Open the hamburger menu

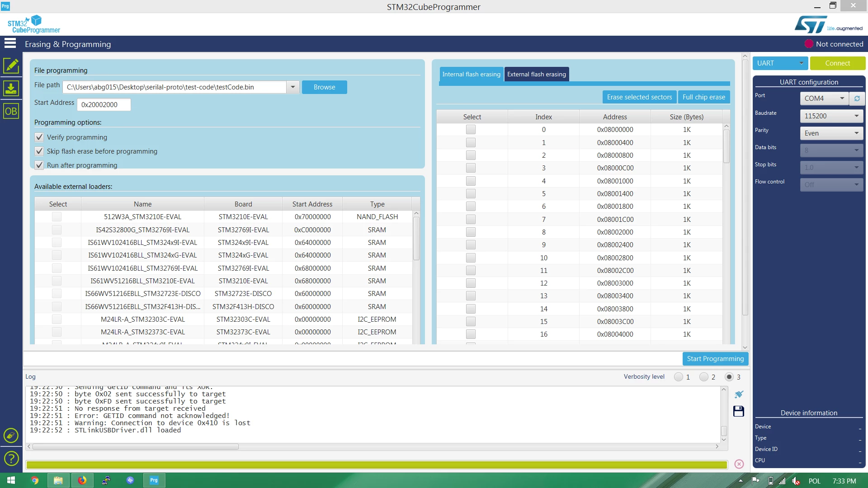point(10,43)
